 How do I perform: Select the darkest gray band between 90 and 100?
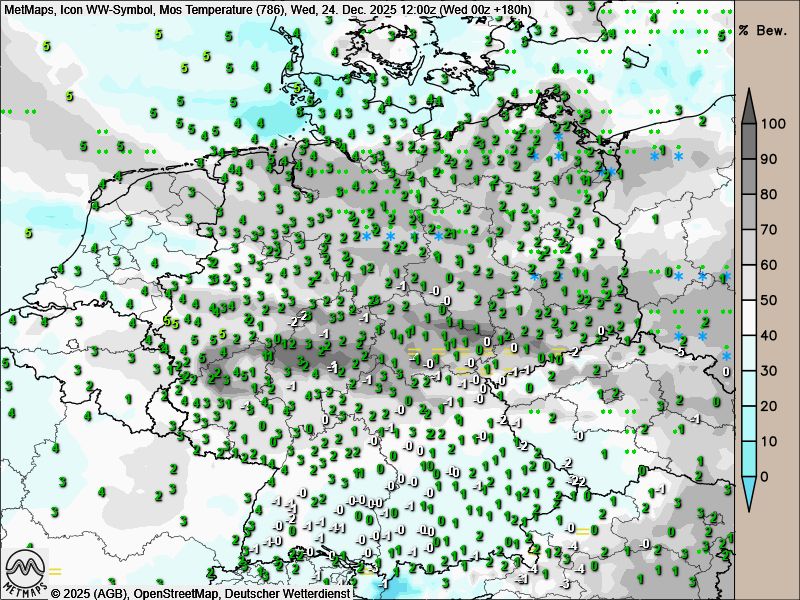tap(748, 141)
